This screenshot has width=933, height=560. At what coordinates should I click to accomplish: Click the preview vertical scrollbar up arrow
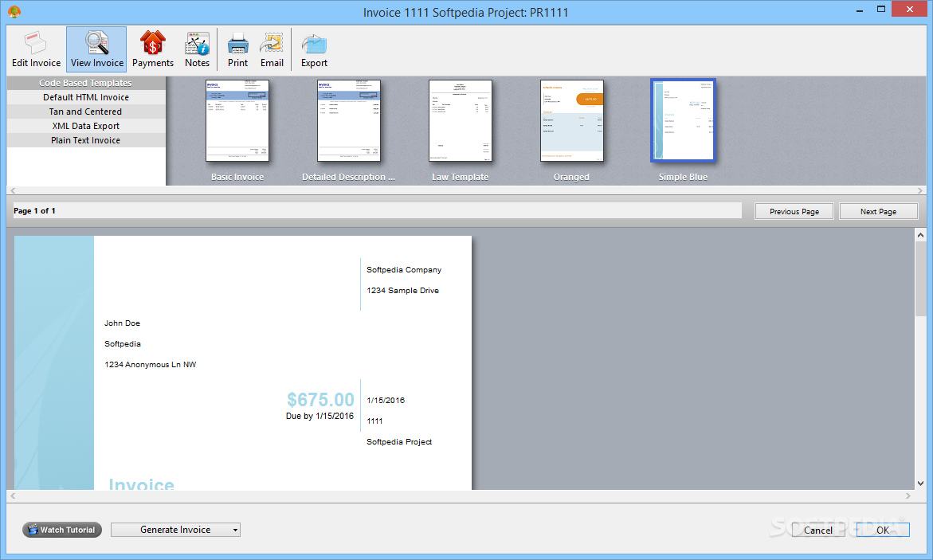[920, 235]
